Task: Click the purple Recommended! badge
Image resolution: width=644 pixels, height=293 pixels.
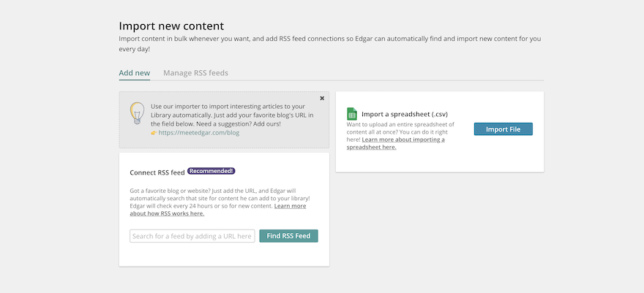Action: pyautogui.click(x=211, y=171)
